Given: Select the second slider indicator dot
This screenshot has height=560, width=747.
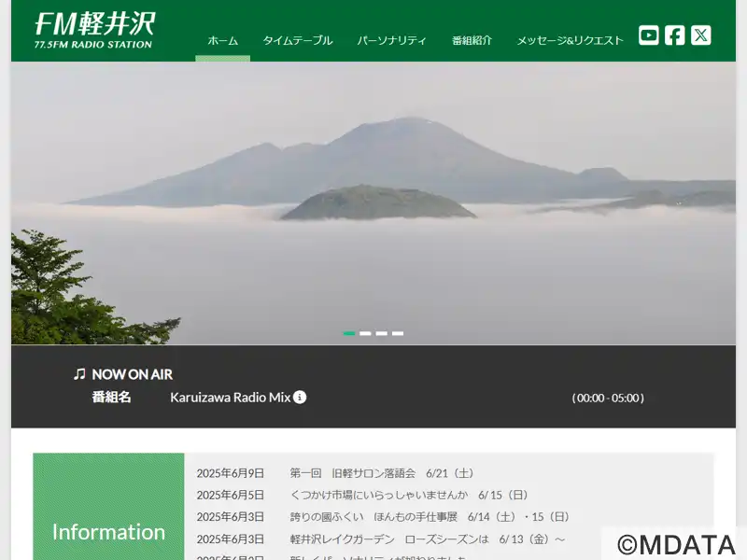Looking at the screenshot, I should pos(365,333).
